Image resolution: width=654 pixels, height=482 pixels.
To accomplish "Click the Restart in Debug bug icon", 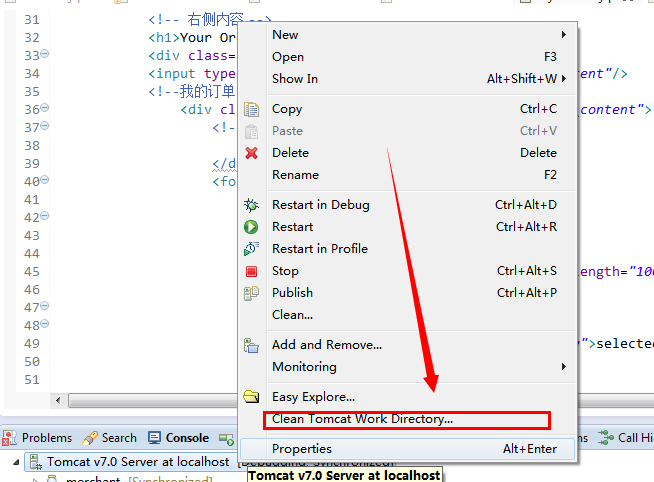I will [x=251, y=205].
